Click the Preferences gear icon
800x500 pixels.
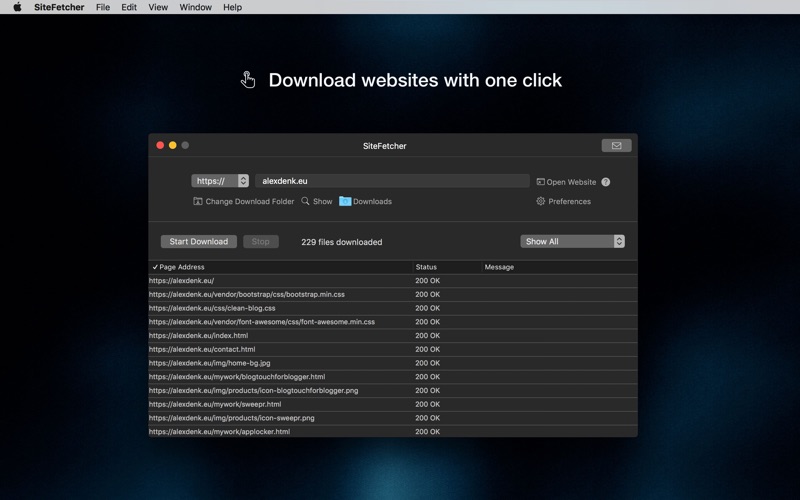coord(540,201)
